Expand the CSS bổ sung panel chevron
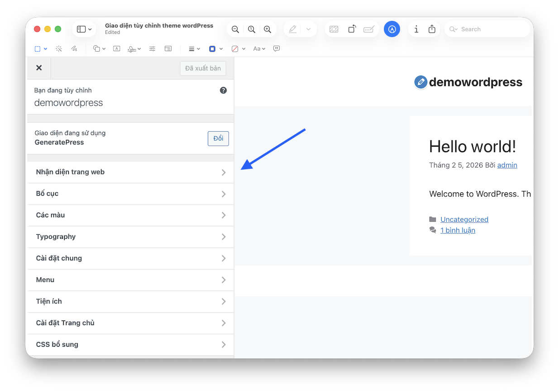Screen dimensions: 559x392 point(224,344)
